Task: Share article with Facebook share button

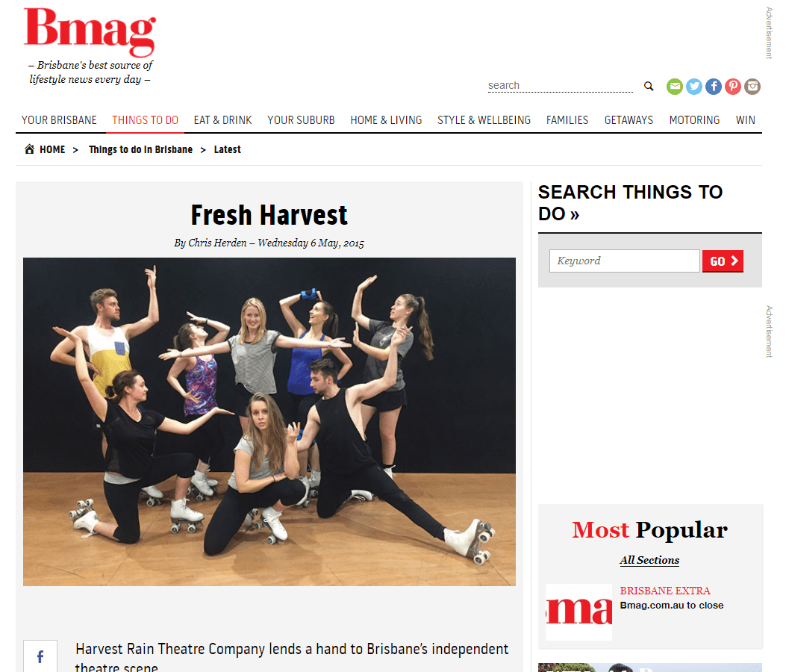Action: click(40, 656)
